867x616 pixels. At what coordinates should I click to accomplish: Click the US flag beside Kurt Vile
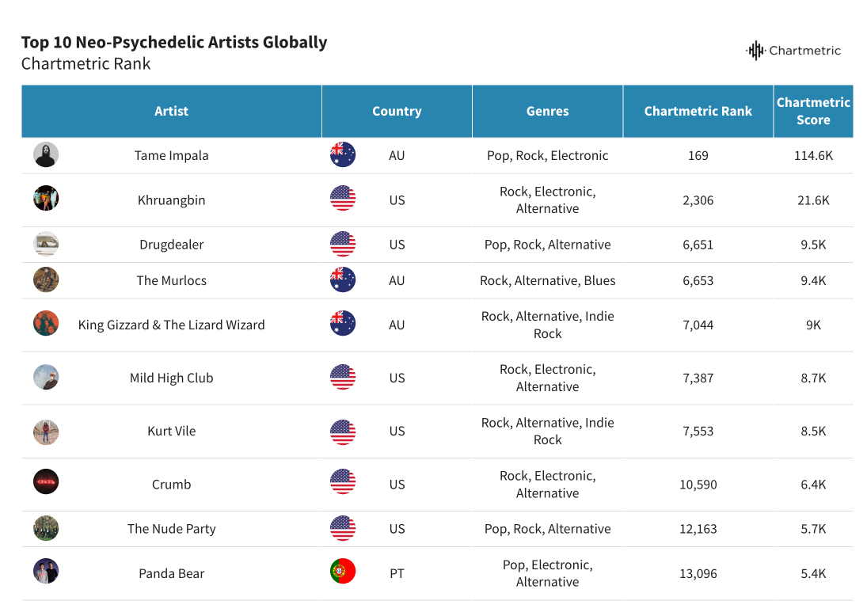(x=343, y=432)
